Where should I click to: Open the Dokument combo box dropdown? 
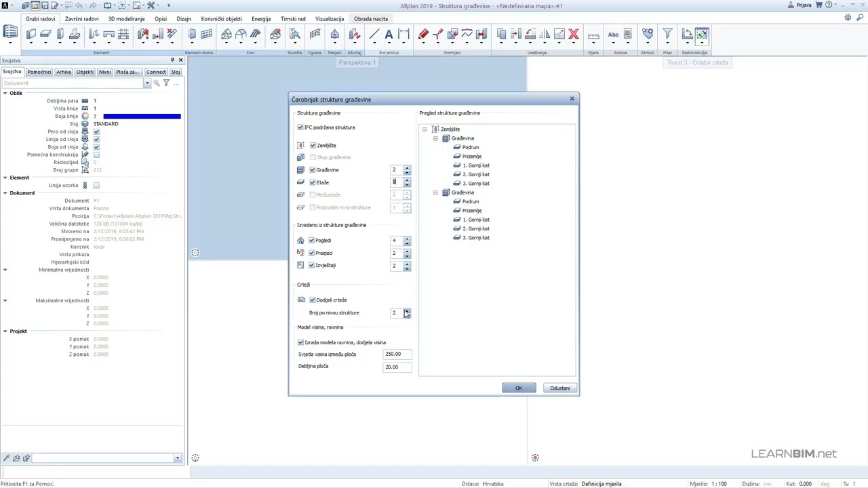[x=146, y=83]
